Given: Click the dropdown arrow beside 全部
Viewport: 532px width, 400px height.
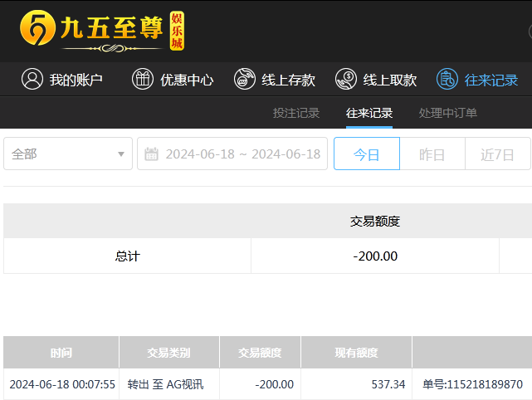Looking at the screenshot, I should pos(121,154).
